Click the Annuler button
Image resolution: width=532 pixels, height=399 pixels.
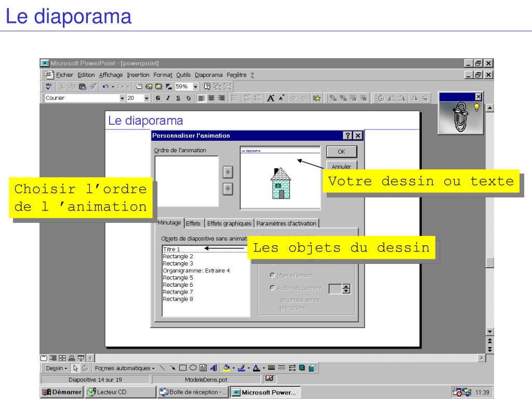(x=341, y=166)
